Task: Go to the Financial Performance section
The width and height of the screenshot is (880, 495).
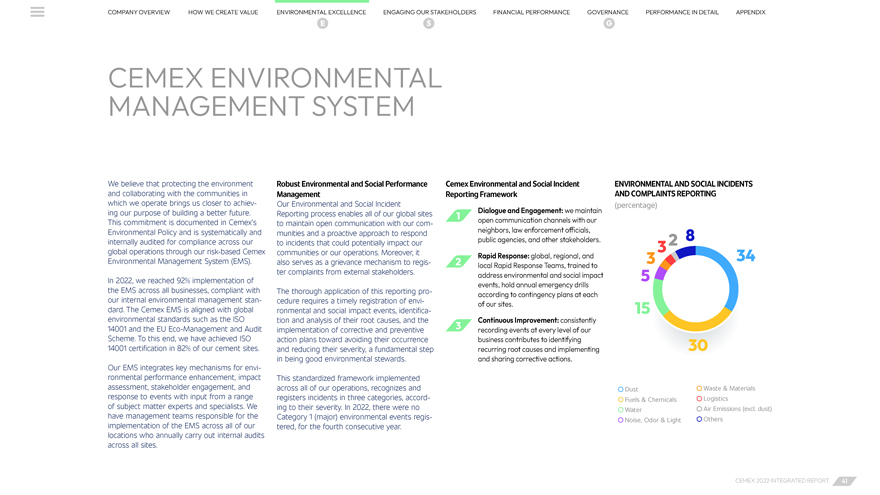Action: (x=531, y=12)
